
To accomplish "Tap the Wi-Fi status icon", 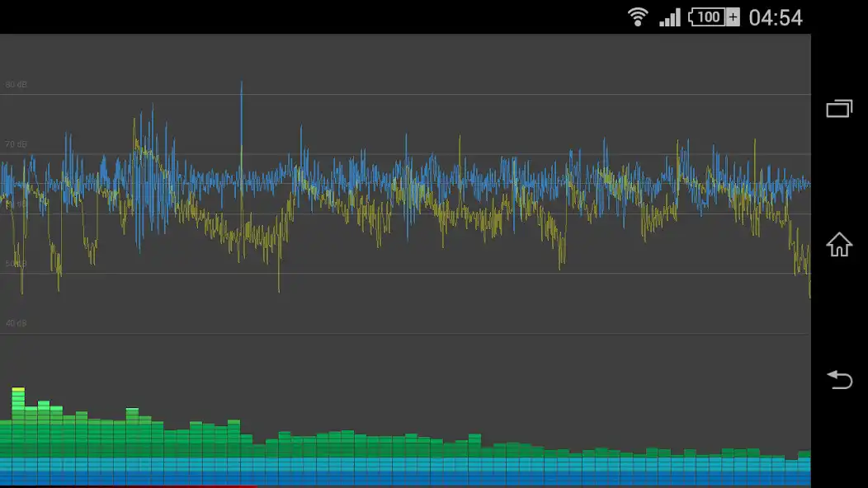I will click(x=638, y=16).
